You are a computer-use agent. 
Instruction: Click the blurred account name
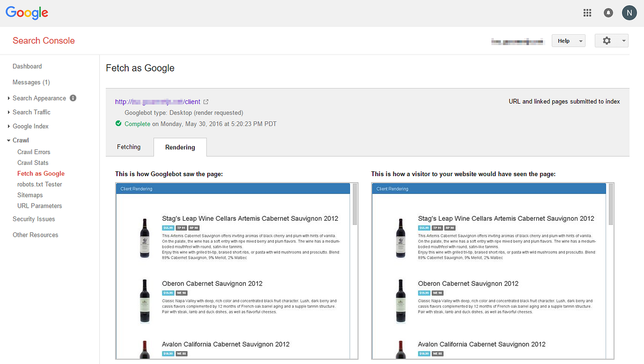tap(517, 41)
